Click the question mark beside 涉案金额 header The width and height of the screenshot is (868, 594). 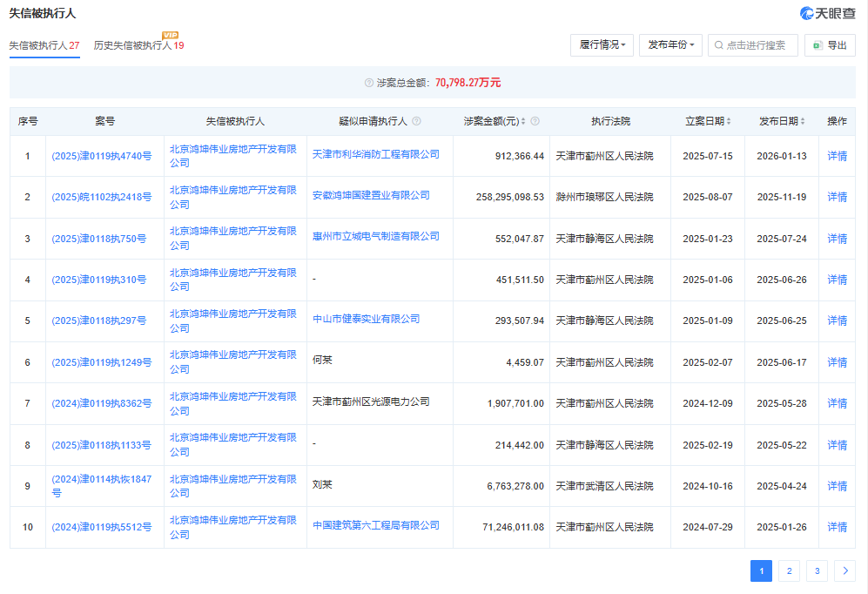point(535,121)
